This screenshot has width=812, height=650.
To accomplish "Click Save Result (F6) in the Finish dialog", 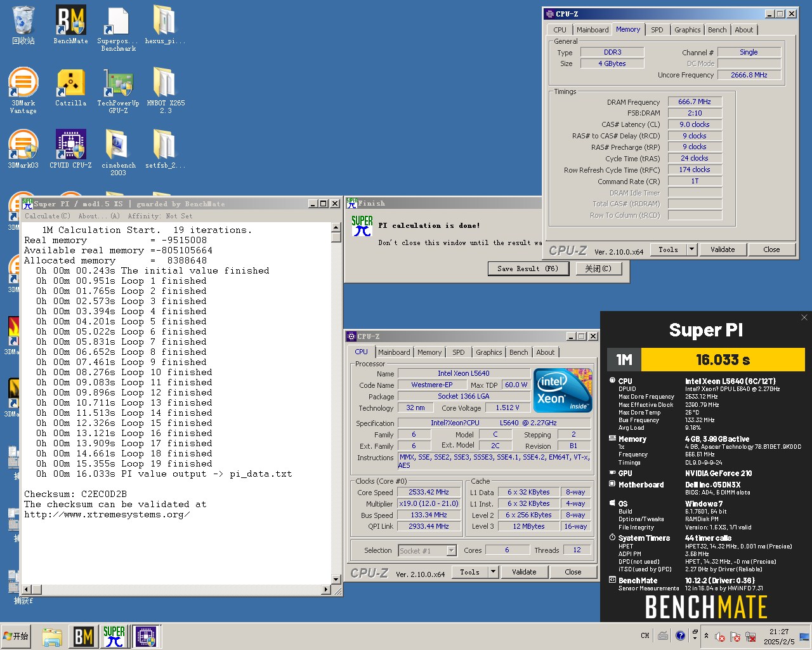I will (x=528, y=269).
